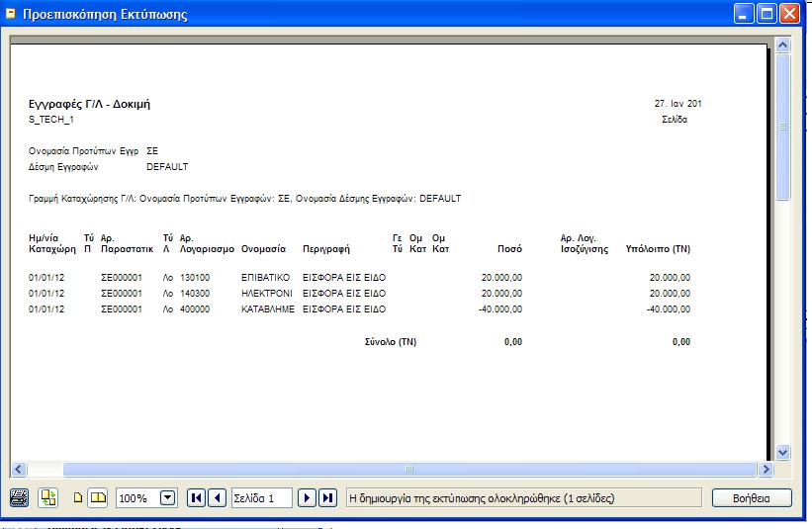Switch to single page view
The image size is (812, 529).
point(78,498)
